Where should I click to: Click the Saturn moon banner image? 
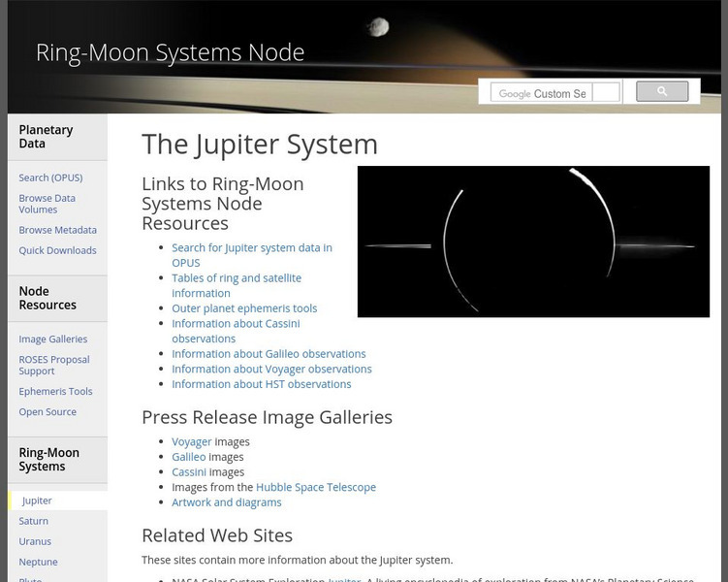click(x=364, y=56)
